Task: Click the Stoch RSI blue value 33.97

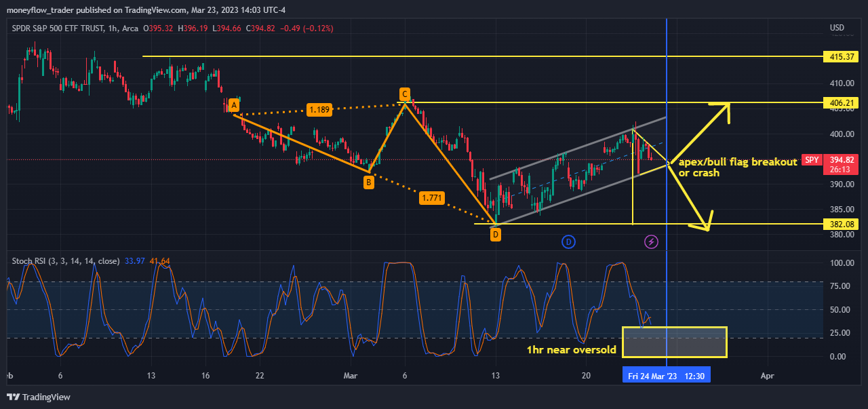Action: tap(135, 260)
